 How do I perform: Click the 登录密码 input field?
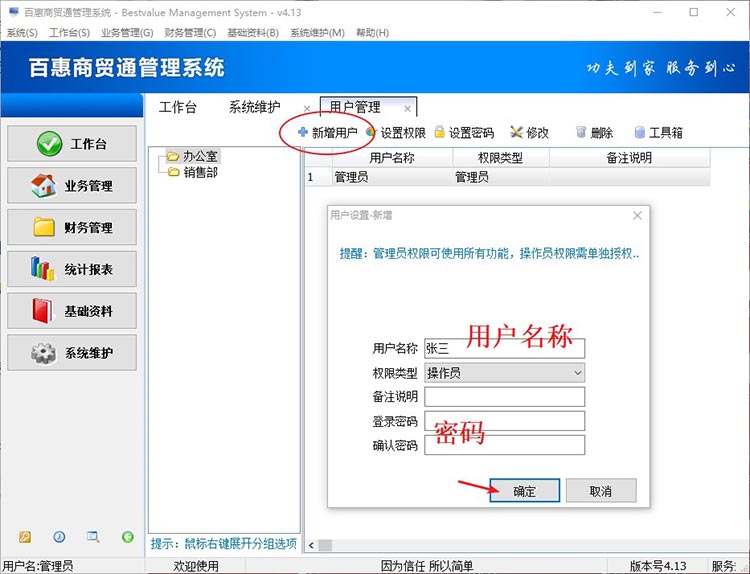click(x=505, y=421)
